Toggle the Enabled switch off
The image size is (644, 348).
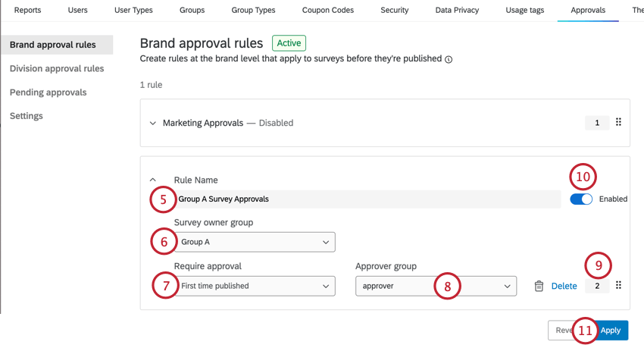coord(581,199)
